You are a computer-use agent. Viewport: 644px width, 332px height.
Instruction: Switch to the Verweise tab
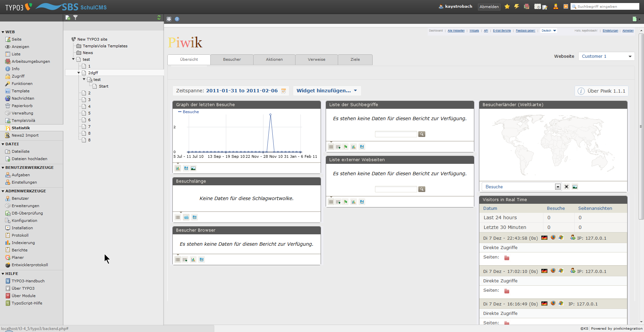pos(317,59)
